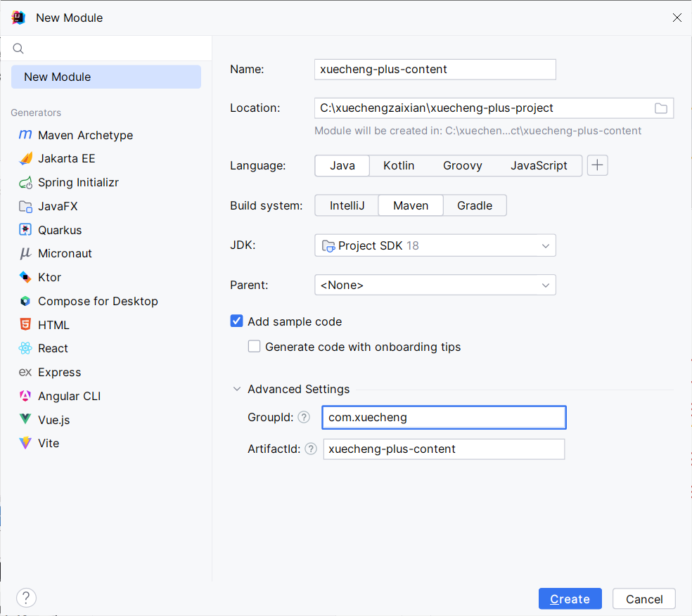
Task: Select the HTML generator label
Action: [54, 325]
